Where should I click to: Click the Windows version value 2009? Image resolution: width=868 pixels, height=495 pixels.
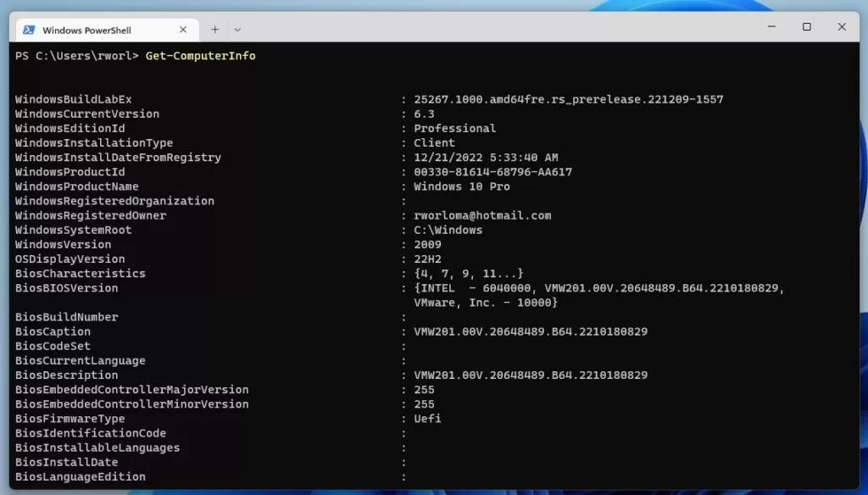427,245
